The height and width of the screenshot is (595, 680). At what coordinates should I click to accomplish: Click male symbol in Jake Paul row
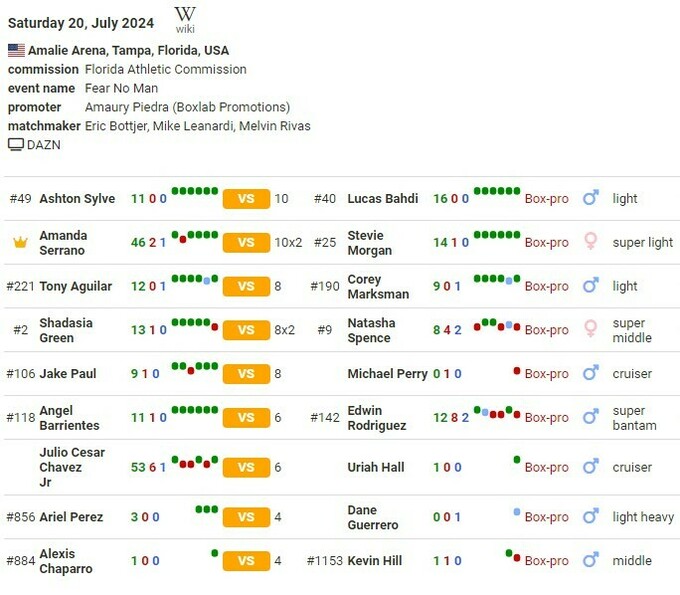(591, 374)
